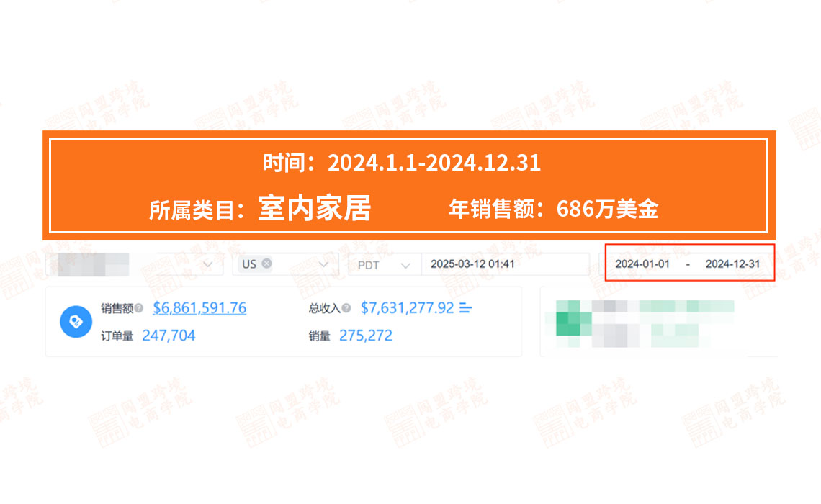Click the 室内家居 category heading

pos(315,209)
